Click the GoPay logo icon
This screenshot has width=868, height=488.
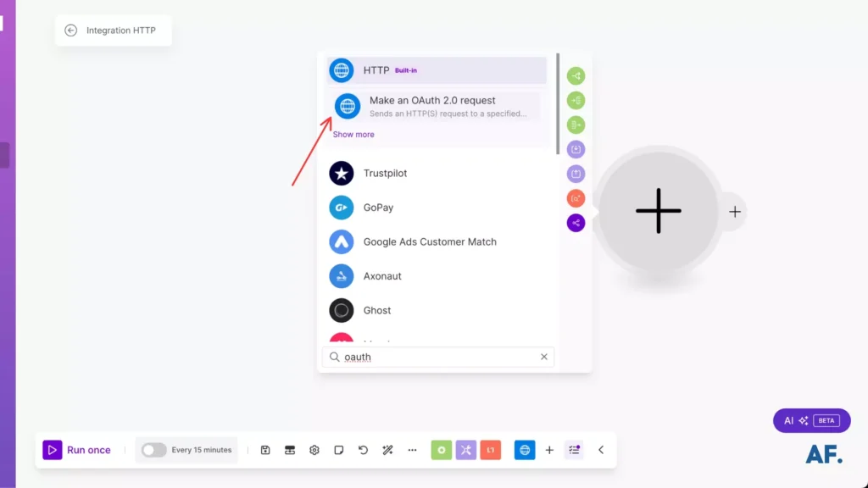click(342, 208)
